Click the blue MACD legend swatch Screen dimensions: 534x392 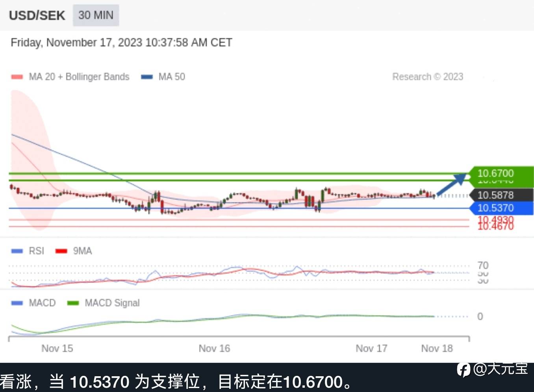(x=17, y=303)
